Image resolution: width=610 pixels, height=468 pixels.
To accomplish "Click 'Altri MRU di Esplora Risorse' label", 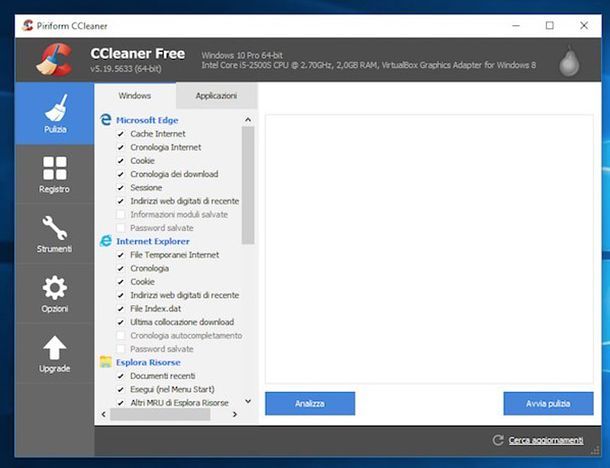I will 179,403.
